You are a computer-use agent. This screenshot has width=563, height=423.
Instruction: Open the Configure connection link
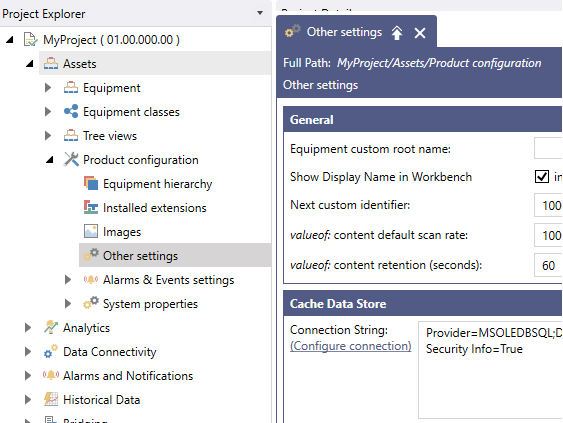350,346
